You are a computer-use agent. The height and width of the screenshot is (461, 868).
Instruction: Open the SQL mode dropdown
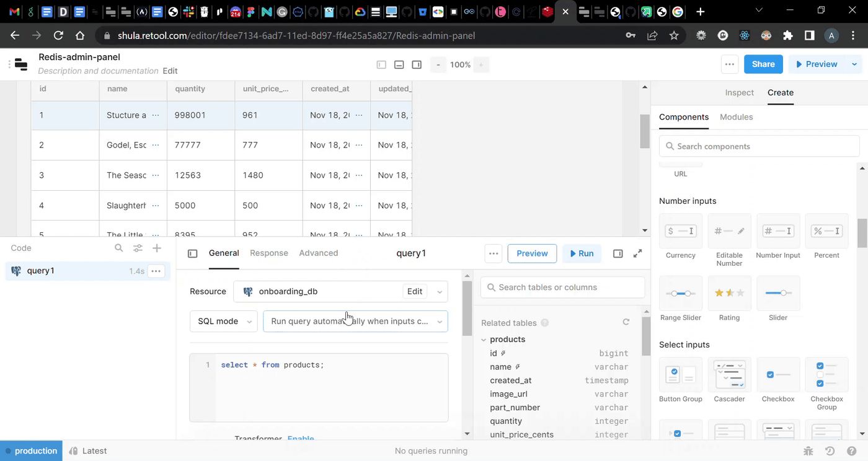coord(223,322)
